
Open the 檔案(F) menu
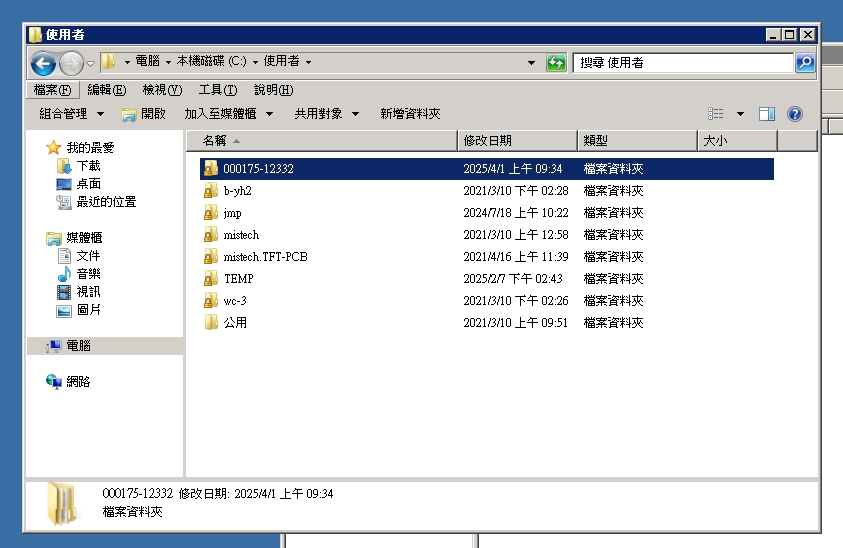52,90
